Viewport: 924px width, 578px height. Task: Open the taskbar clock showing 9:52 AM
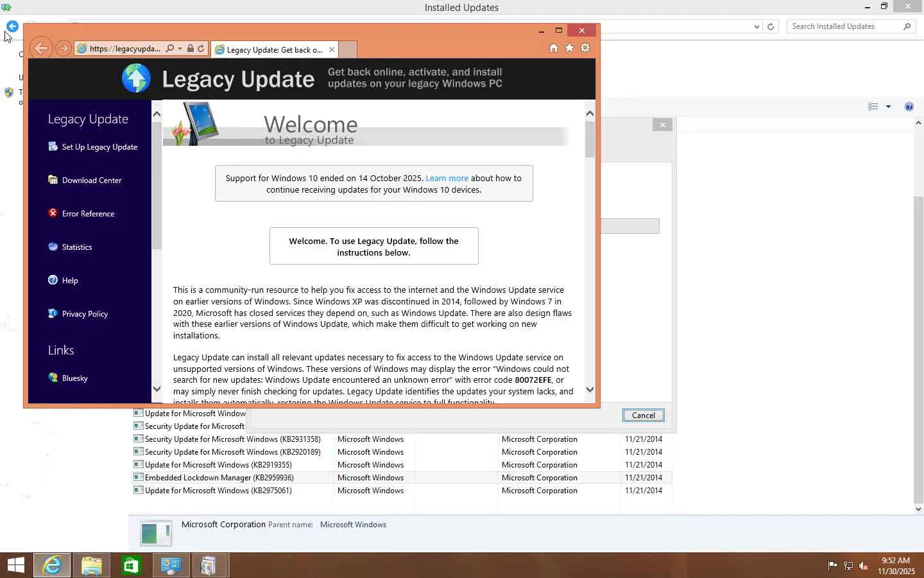click(896, 566)
